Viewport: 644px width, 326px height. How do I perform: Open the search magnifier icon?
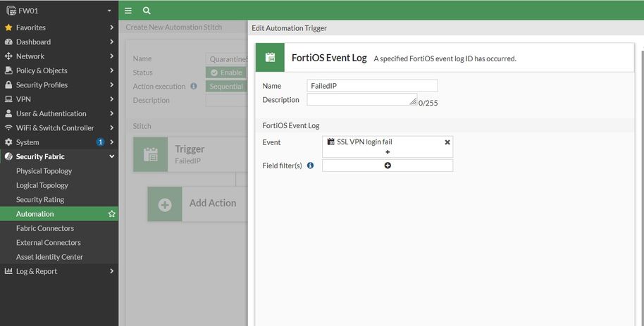coord(147,11)
